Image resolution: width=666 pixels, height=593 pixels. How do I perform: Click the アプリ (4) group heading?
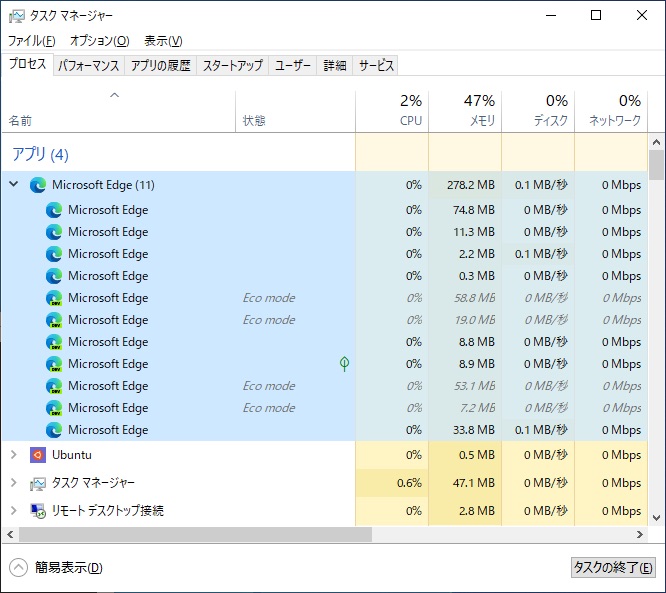pyautogui.click(x=40, y=154)
